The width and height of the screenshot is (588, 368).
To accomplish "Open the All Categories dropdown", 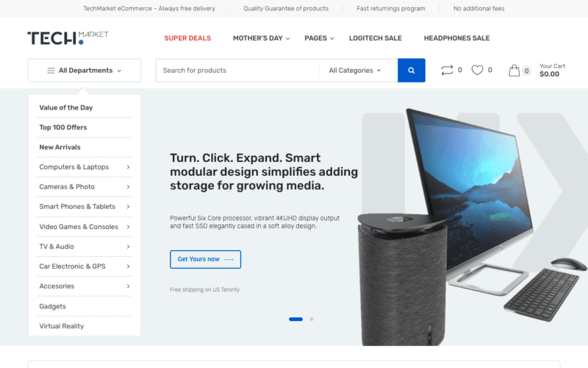I will tap(355, 70).
